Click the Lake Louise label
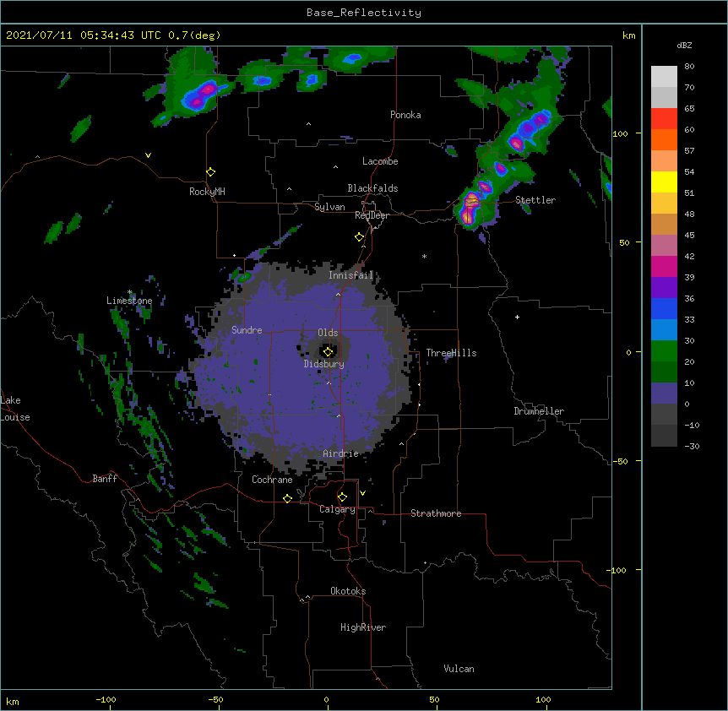The image size is (728, 711). (15, 409)
